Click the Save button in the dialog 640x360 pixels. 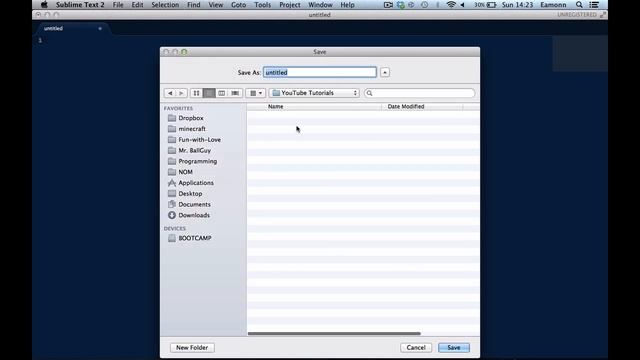pyautogui.click(x=453, y=347)
